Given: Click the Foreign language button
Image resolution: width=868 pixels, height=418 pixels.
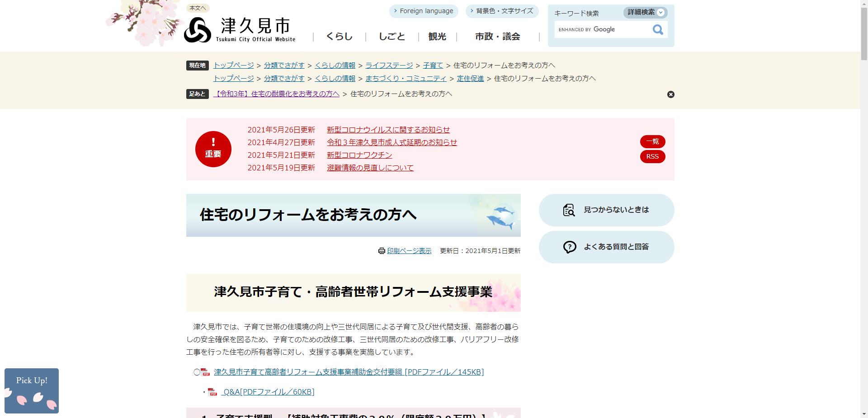Looking at the screenshot, I should coord(424,11).
